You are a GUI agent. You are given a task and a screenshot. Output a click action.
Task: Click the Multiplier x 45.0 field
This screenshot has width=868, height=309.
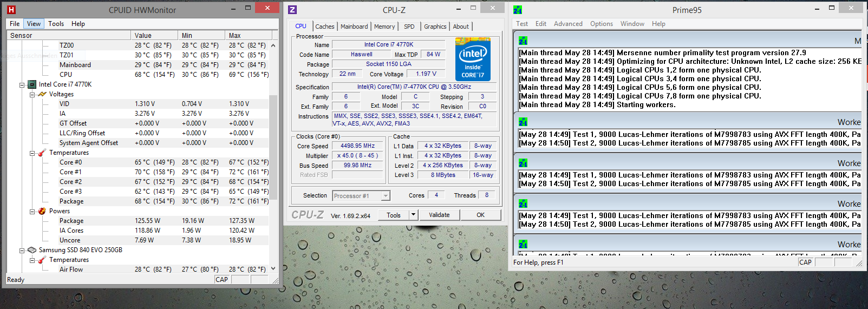357,156
